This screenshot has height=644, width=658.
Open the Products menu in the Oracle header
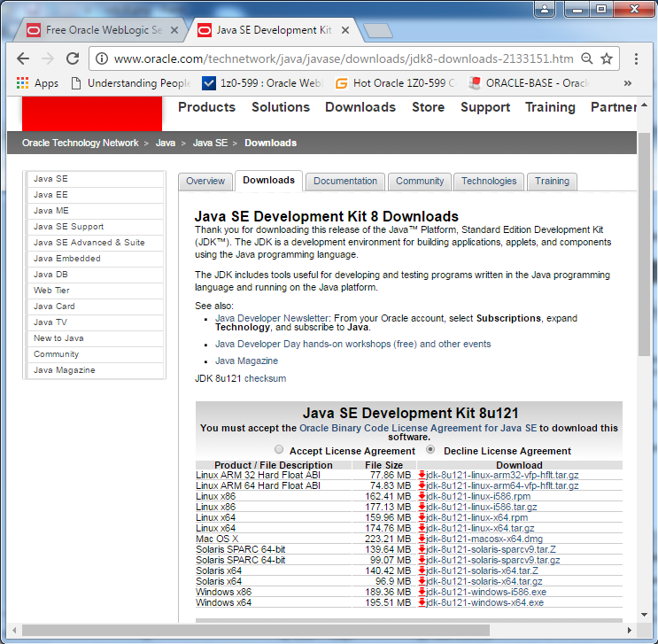tap(207, 107)
